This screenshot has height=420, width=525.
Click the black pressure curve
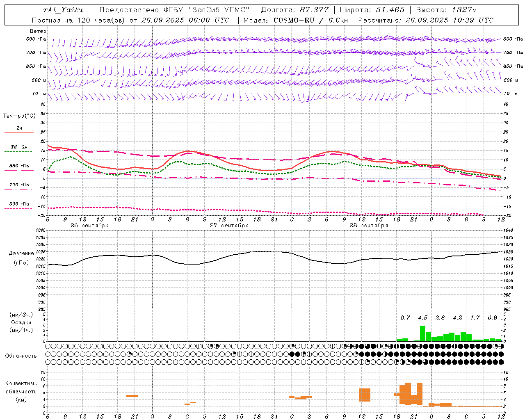(x=275, y=252)
